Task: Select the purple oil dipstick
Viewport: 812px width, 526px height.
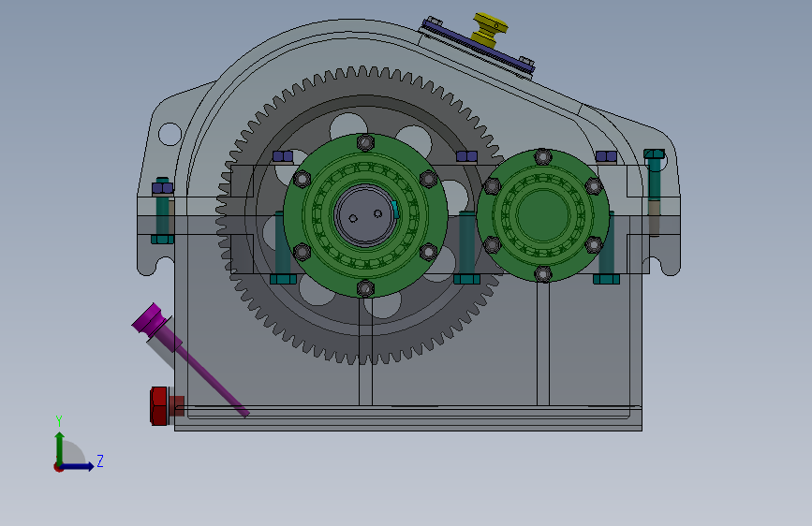Action: [x=189, y=359]
